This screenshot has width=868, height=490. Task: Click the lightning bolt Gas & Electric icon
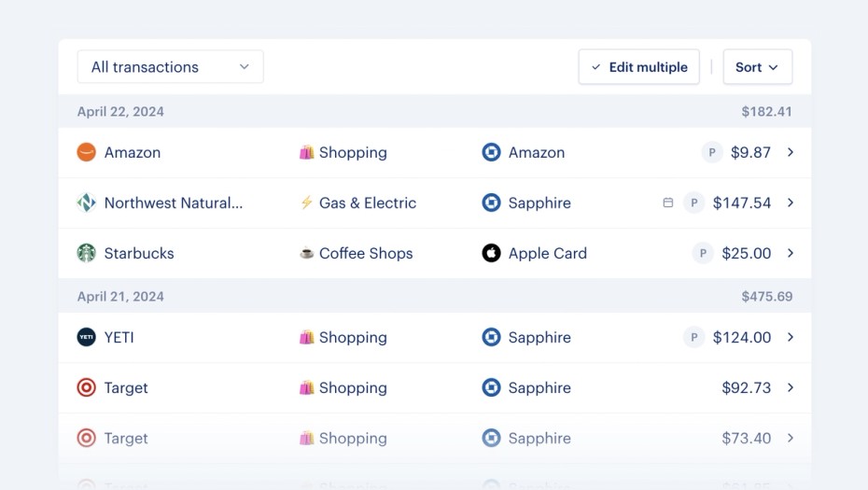point(306,203)
